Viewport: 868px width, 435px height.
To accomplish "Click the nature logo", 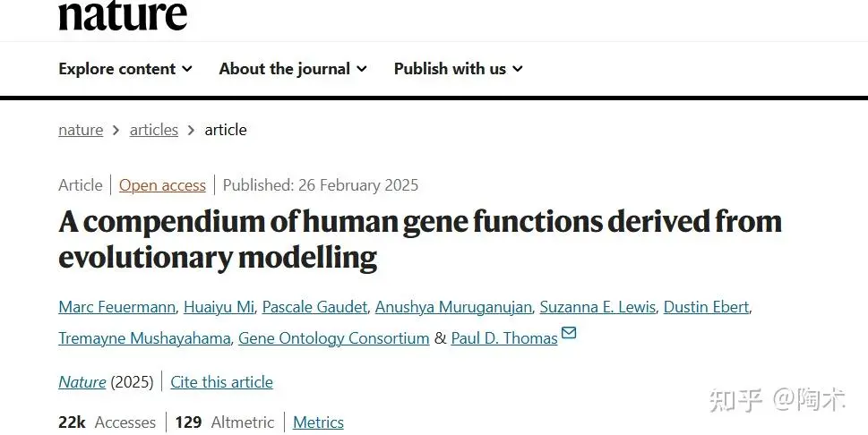I will pyautogui.click(x=123, y=15).
